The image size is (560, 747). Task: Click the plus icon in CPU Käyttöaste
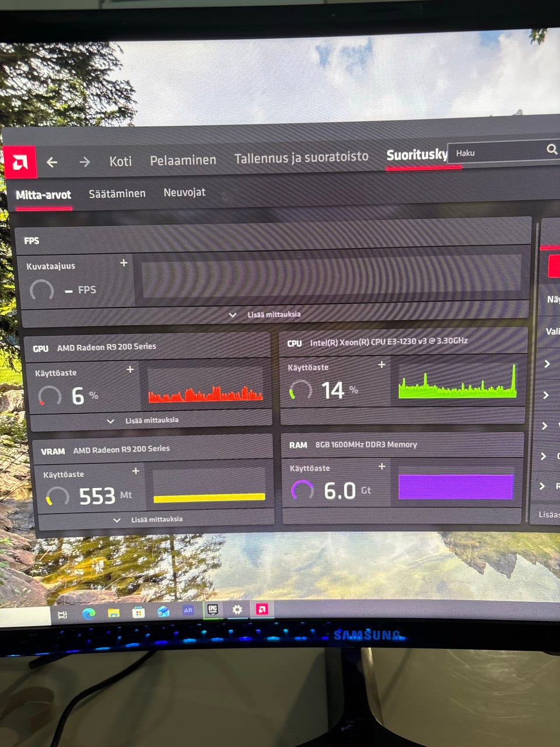pyautogui.click(x=381, y=365)
